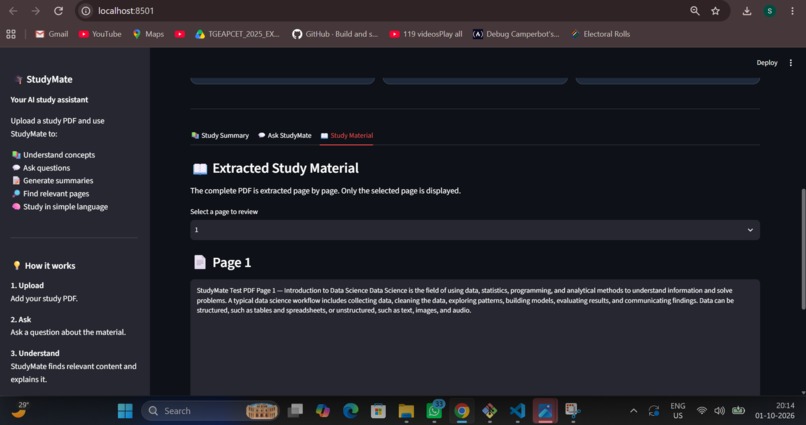Click the Study in simple language item

click(60, 207)
